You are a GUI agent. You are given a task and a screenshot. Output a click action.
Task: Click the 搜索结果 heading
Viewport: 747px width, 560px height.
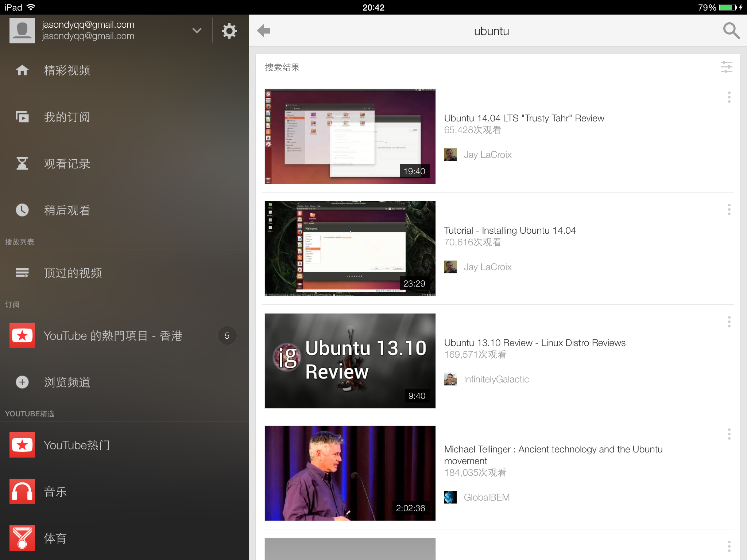[282, 67]
